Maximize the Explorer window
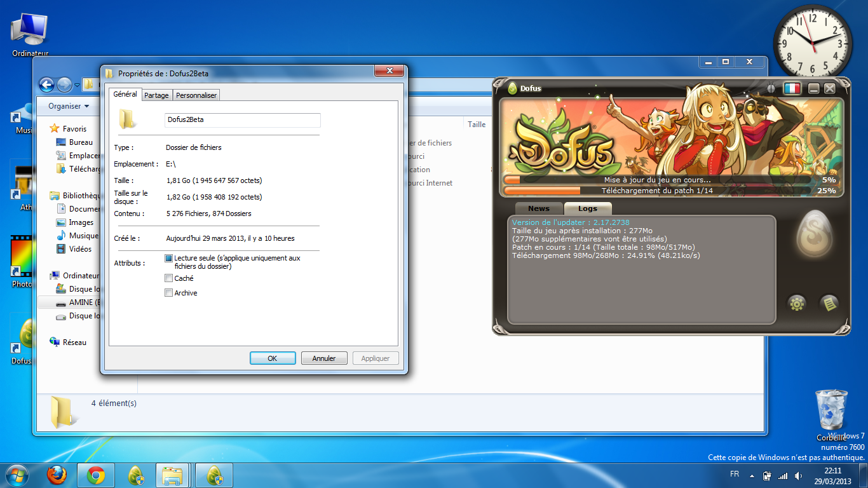 tap(725, 62)
